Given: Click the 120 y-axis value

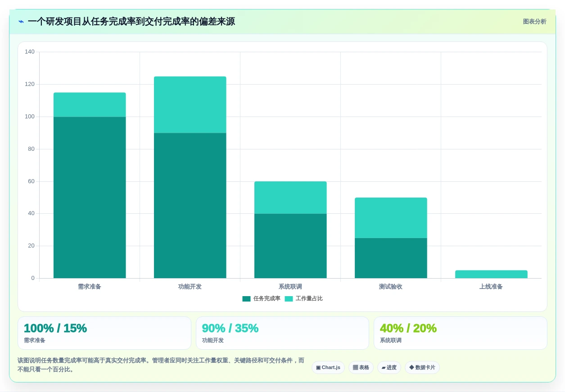Looking at the screenshot, I should [x=30, y=84].
